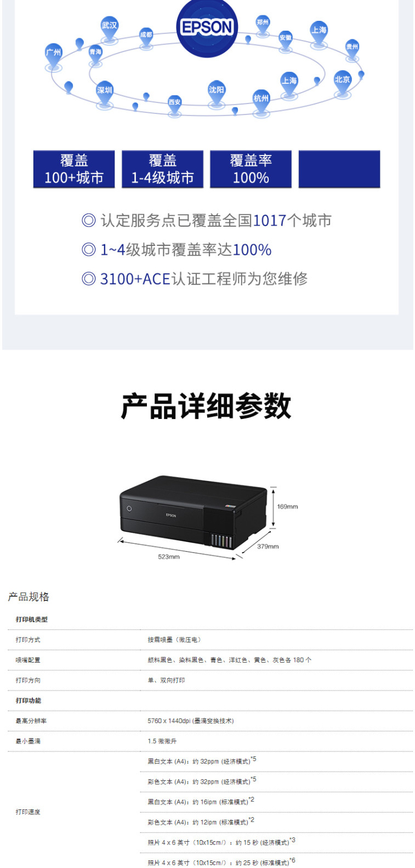Click the 郑州 location pin
Screen dimensions: 415x868
263,25
